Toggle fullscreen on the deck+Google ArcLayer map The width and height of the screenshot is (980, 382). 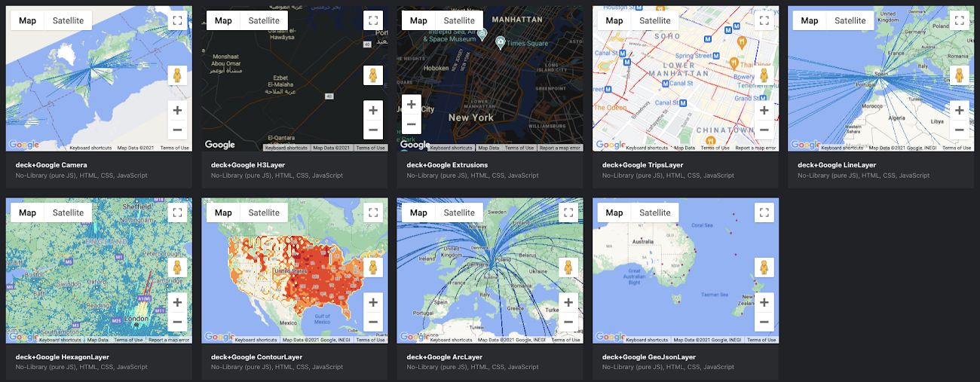pos(568,212)
